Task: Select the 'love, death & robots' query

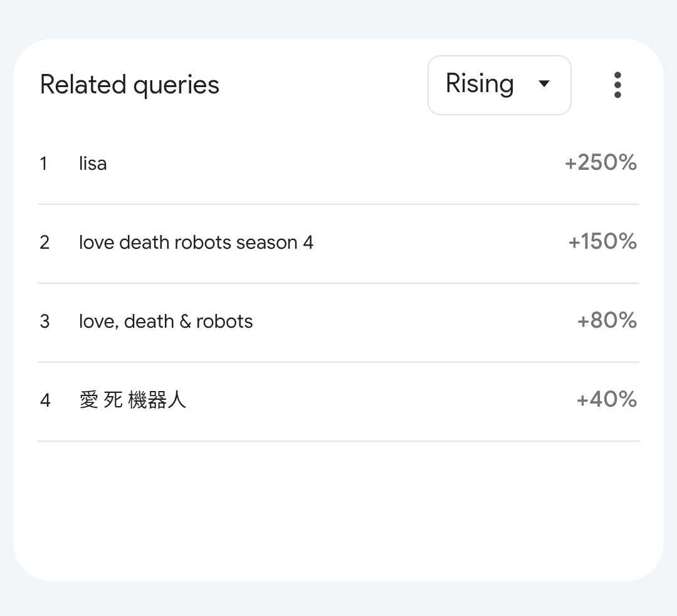Action: tap(165, 321)
